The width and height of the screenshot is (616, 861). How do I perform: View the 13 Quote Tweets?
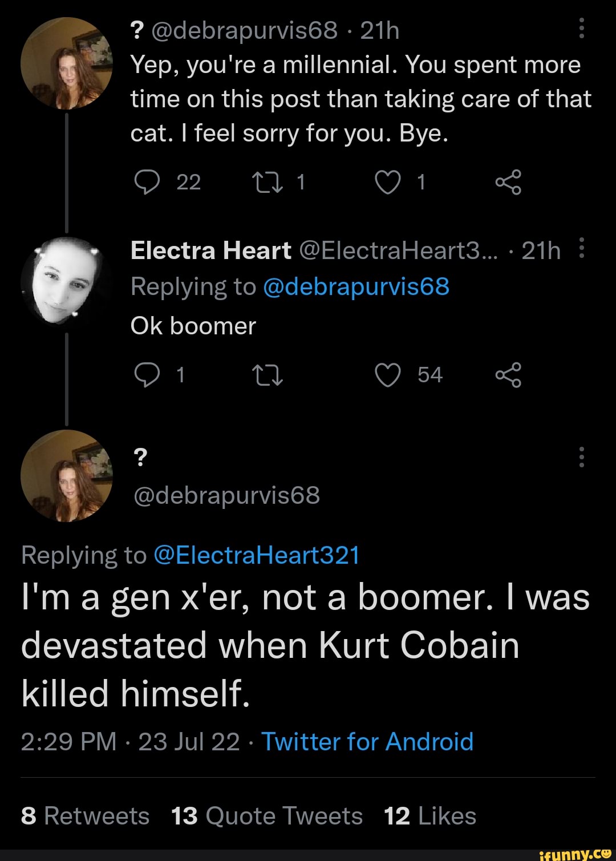(x=266, y=816)
